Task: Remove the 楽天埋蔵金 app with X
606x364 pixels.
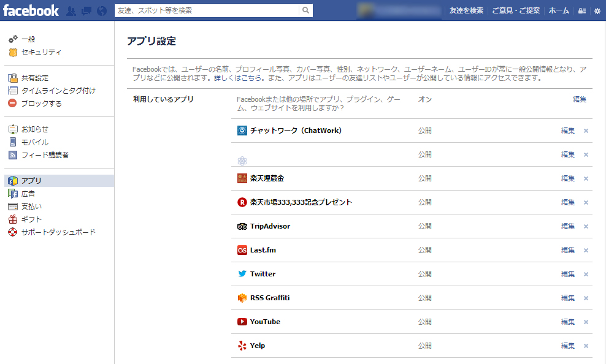Action: coord(586,179)
